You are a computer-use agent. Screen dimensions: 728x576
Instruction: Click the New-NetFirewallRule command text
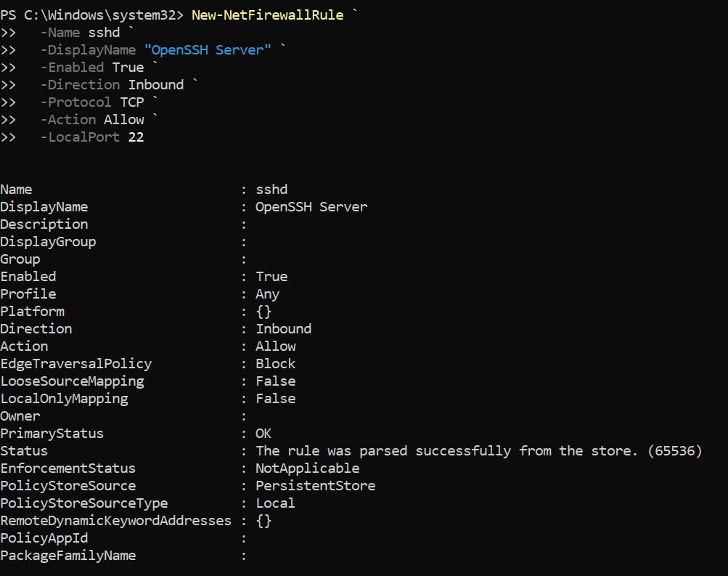point(267,15)
